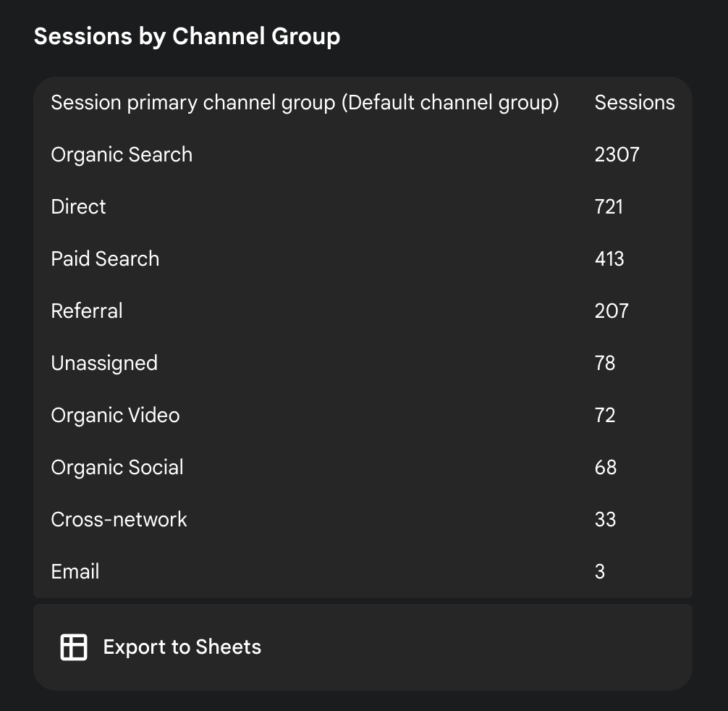Click the Export to Sheets grid icon
Viewport: 728px width, 711px height.
tap(73, 646)
